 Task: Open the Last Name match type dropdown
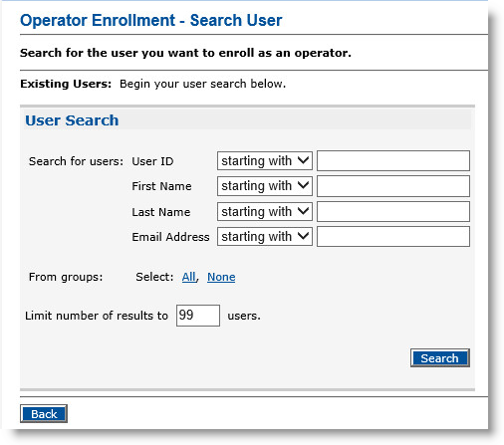pos(265,211)
